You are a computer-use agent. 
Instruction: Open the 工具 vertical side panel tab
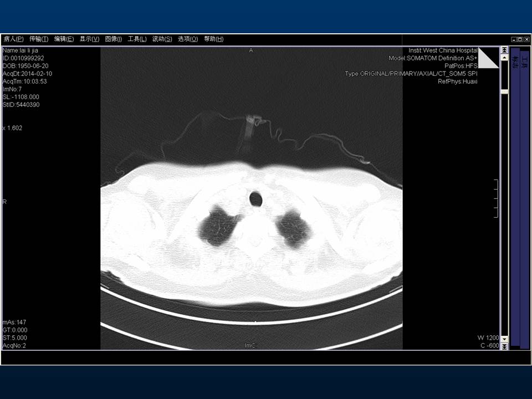524,61
